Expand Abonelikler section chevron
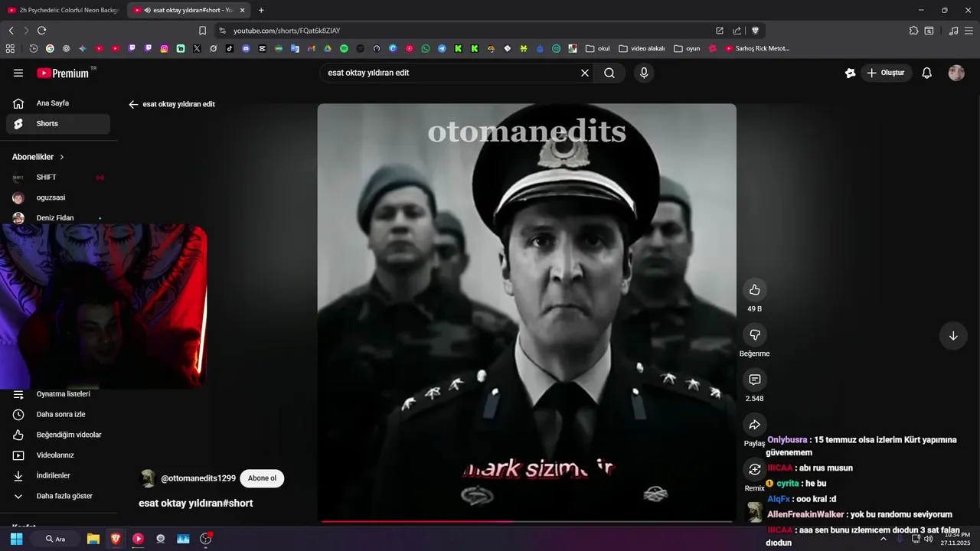Screen dimensions: 980x551 click(62, 157)
